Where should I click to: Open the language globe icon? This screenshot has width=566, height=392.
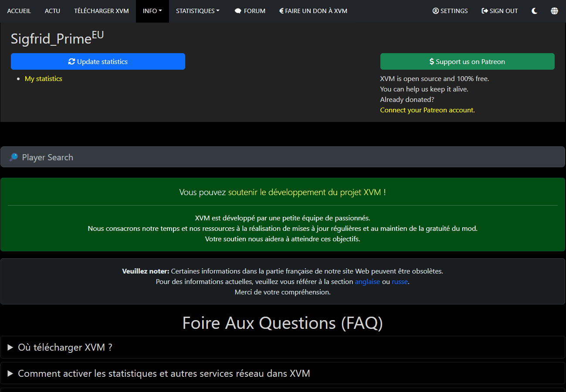pos(554,10)
